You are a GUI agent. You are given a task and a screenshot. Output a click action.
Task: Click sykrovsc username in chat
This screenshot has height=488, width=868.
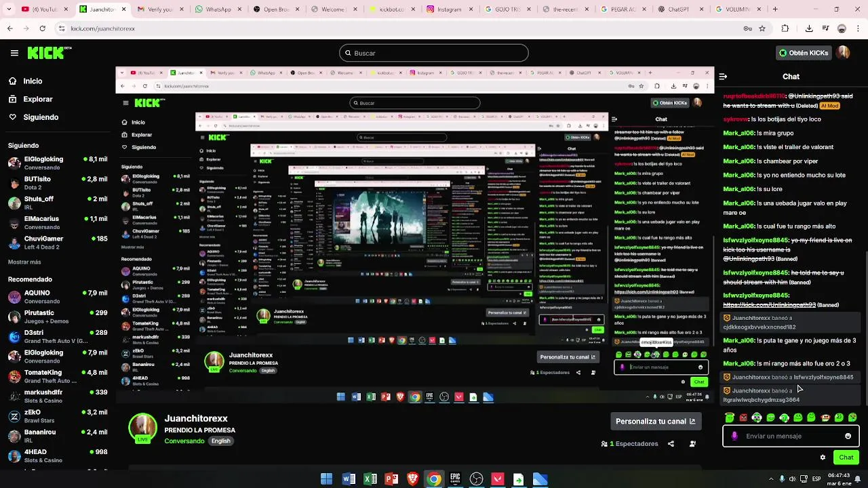point(735,119)
